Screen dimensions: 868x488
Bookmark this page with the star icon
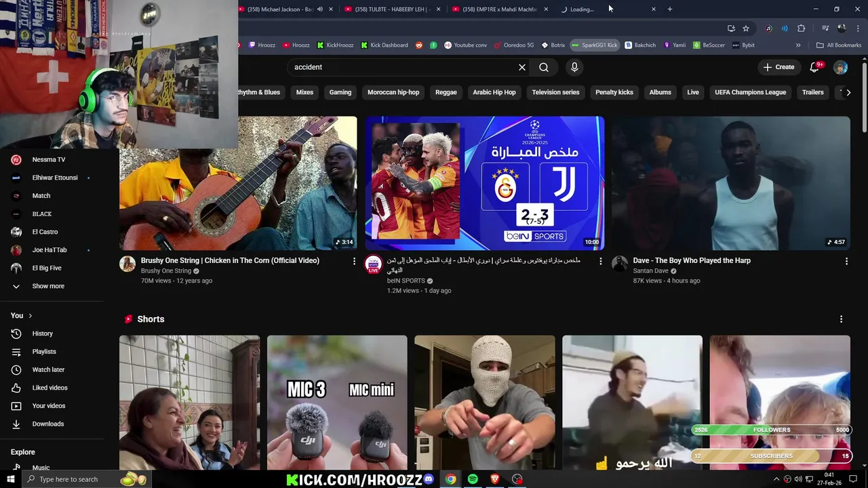click(x=746, y=28)
